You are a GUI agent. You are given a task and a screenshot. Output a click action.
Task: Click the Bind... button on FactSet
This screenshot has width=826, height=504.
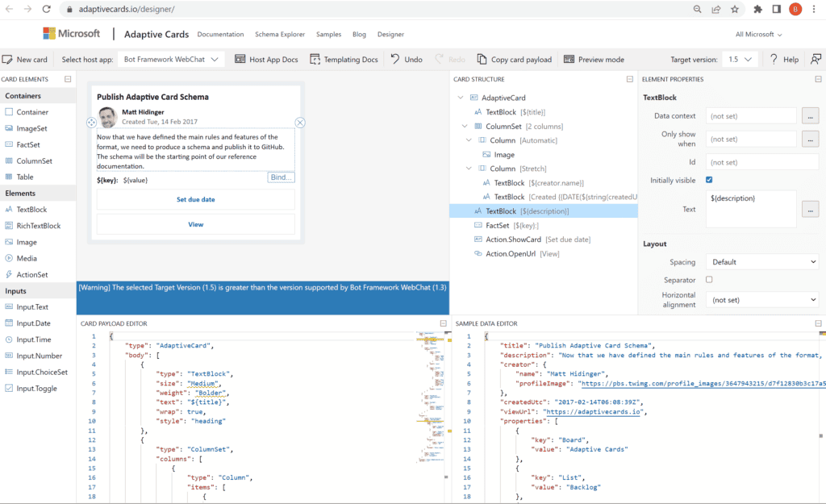[x=281, y=177]
